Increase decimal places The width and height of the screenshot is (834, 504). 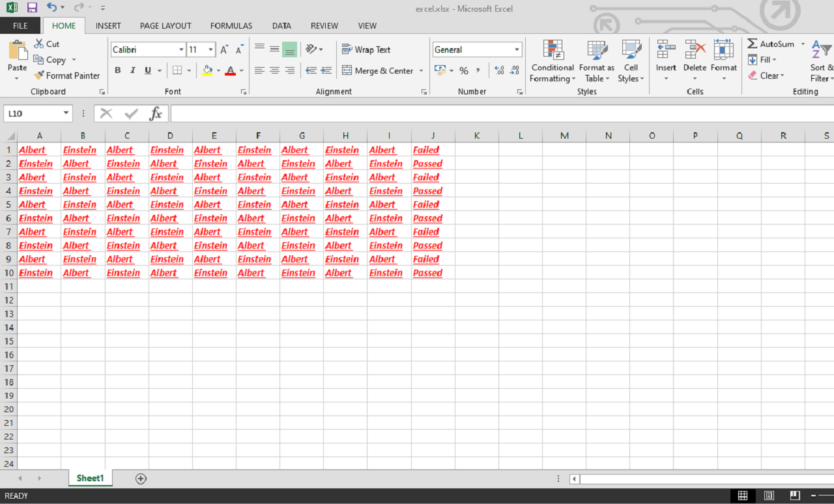pyautogui.click(x=500, y=70)
